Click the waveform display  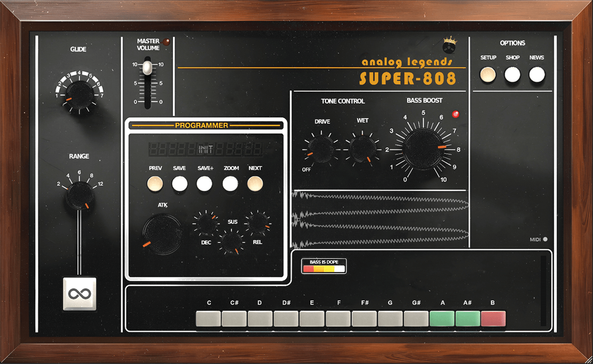(x=380, y=219)
